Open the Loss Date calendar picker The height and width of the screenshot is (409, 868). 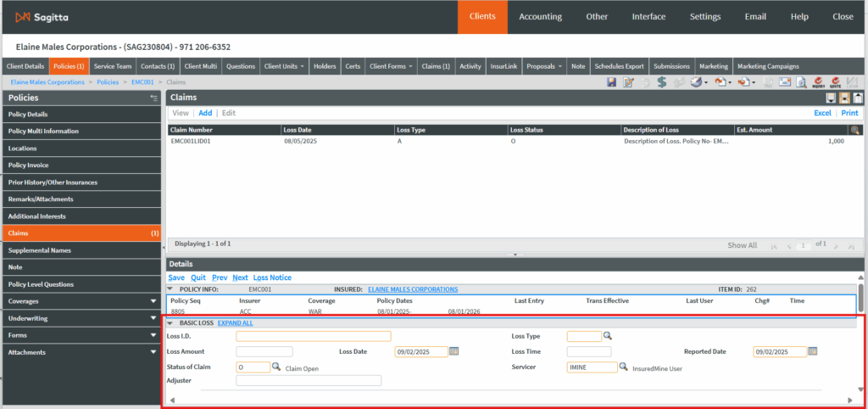(x=453, y=351)
